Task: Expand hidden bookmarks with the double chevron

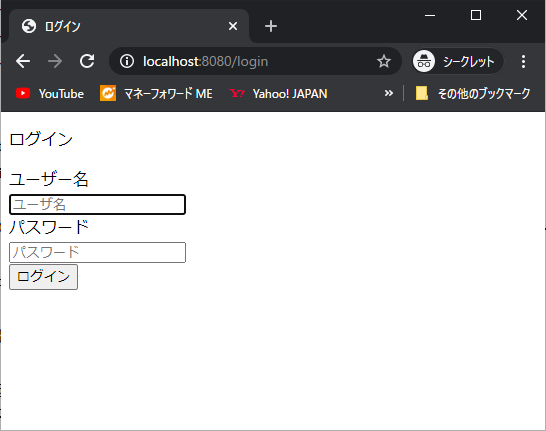Action: click(389, 93)
